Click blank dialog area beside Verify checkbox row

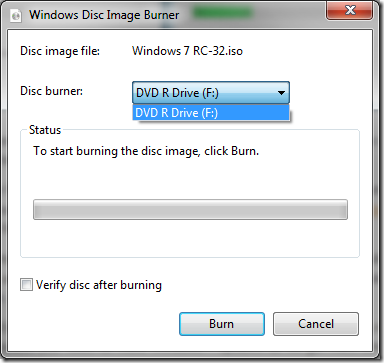click(260, 285)
